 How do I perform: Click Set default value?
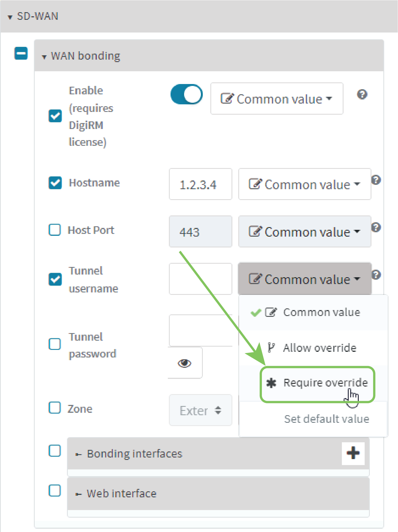[326, 419]
